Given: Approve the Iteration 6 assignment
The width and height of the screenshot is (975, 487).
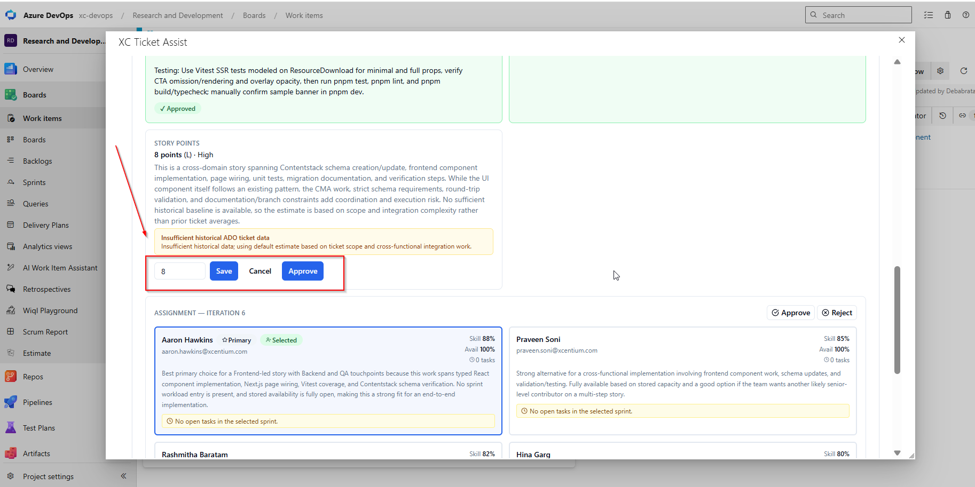Looking at the screenshot, I should click(x=790, y=312).
